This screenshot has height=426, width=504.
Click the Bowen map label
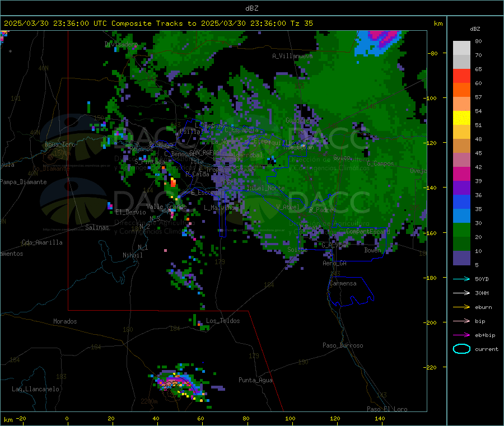point(372,250)
